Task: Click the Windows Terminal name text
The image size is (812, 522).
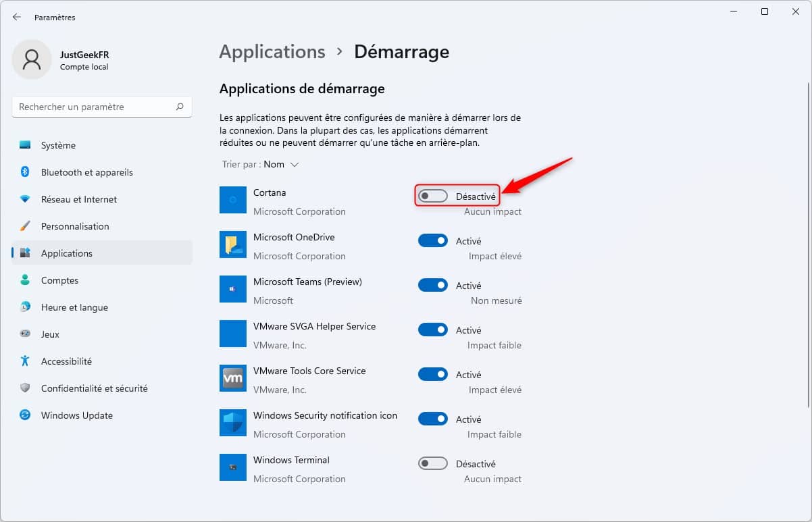Action: [x=291, y=460]
